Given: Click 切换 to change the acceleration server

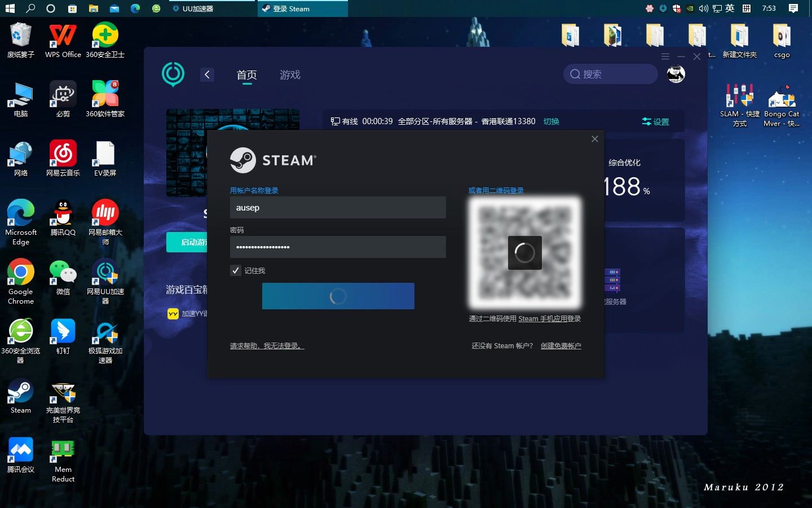Looking at the screenshot, I should tap(551, 121).
